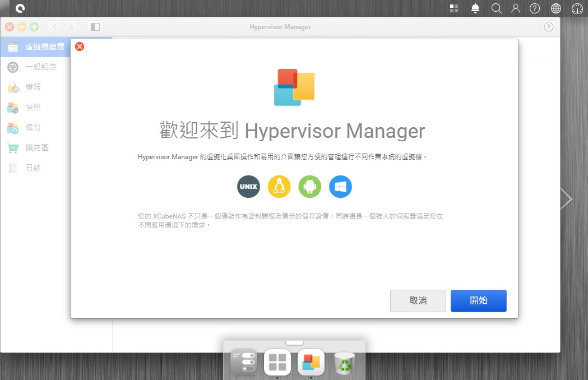Go back with the toolbar left arrow
The height and width of the screenshot is (380, 588).
[x=55, y=27]
